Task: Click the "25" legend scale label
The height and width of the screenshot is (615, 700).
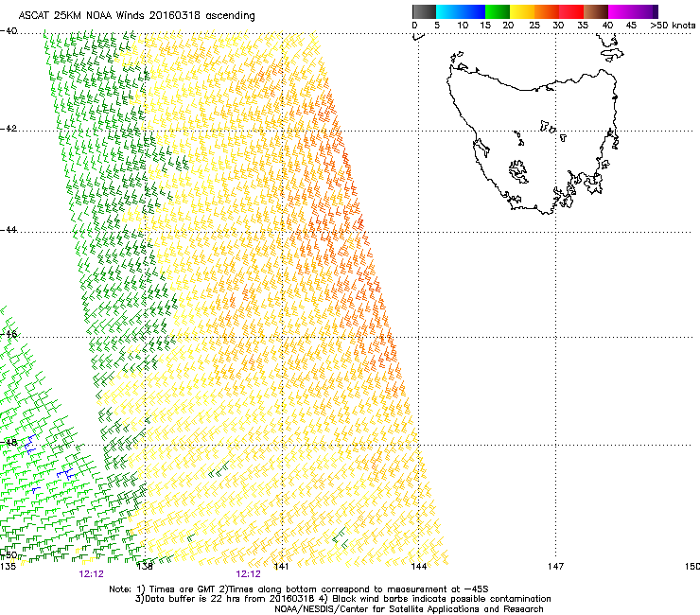Action: 534,26
